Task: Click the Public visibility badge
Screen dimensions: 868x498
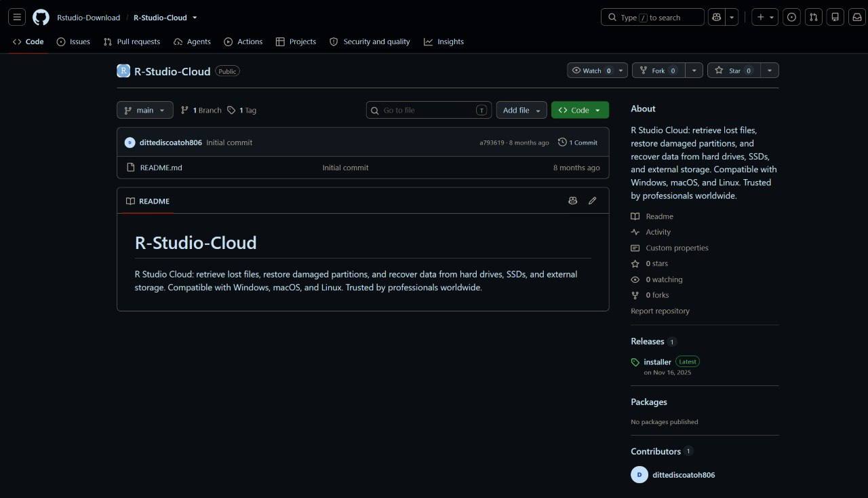Action: (x=227, y=71)
